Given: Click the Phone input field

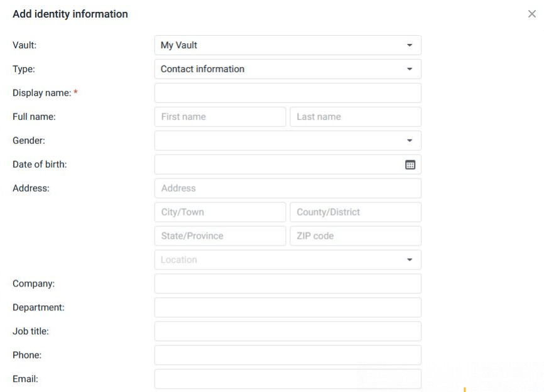Looking at the screenshot, I should coord(287,355).
